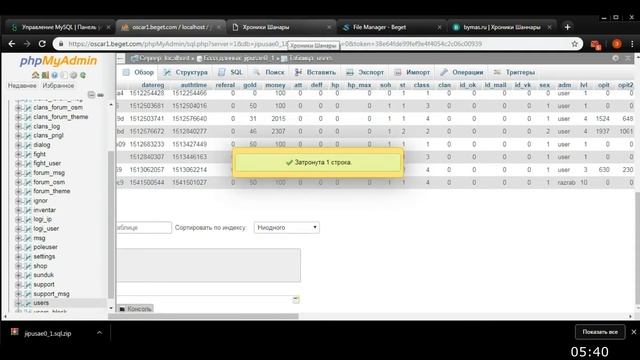Expand the inventar table node
The width and height of the screenshot is (640, 360).
coord(18,210)
